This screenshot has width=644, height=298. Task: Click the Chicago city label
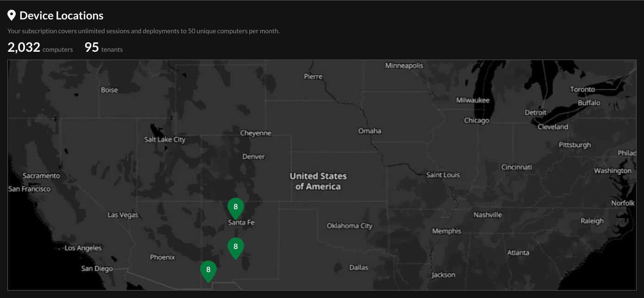pyautogui.click(x=477, y=121)
